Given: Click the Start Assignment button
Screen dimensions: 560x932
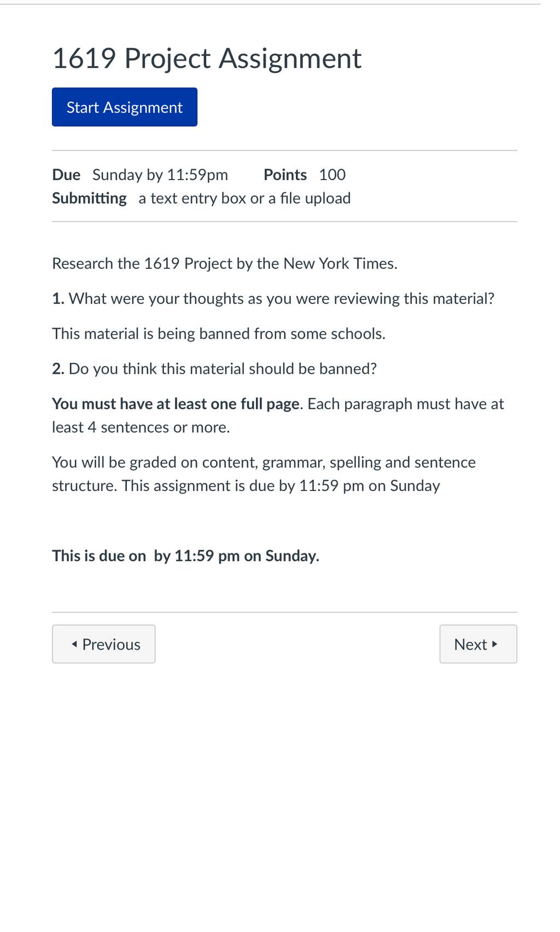Looking at the screenshot, I should (125, 107).
